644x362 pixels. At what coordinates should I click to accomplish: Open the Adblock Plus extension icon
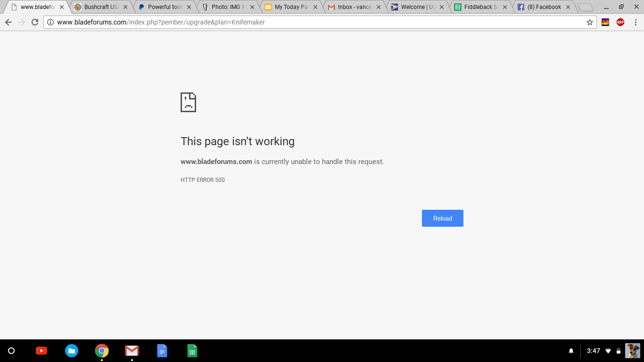pyautogui.click(x=620, y=22)
